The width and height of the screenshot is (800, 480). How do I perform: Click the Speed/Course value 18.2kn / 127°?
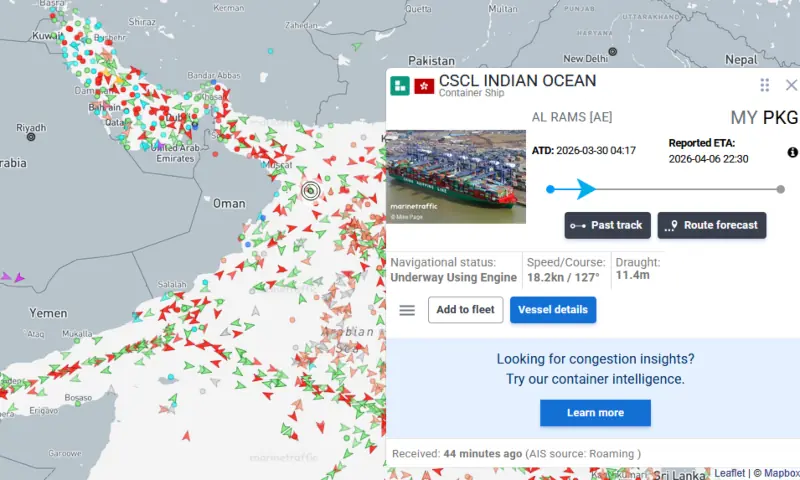563,277
